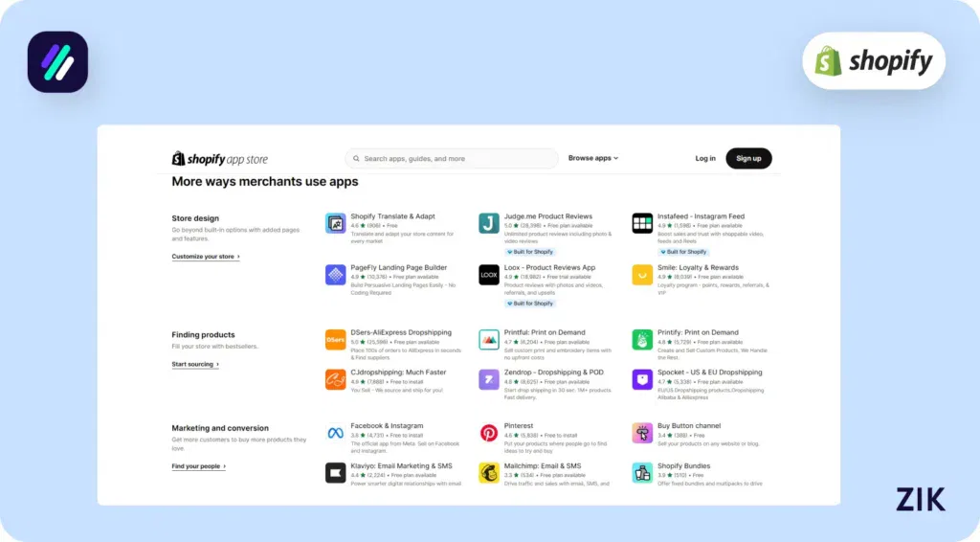The height and width of the screenshot is (542, 980).
Task: Select the Printify Print on Demand icon
Action: click(x=642, y=339)
